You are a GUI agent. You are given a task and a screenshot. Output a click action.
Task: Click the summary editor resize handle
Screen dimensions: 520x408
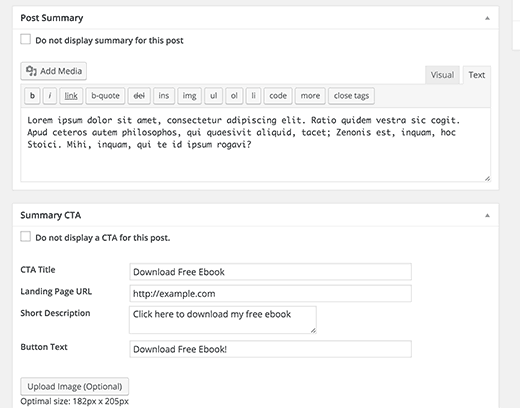coord(487,179)
